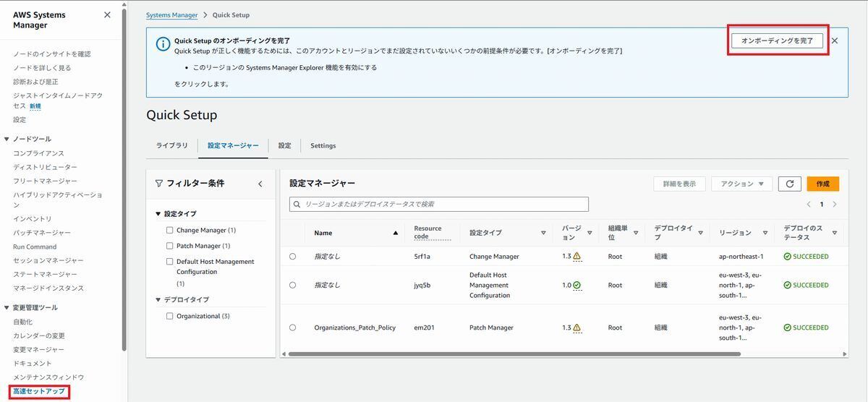Open フリートマネージャー in the sidebar
This screenshot has width=868, height=402.
(x=45, y=181)
